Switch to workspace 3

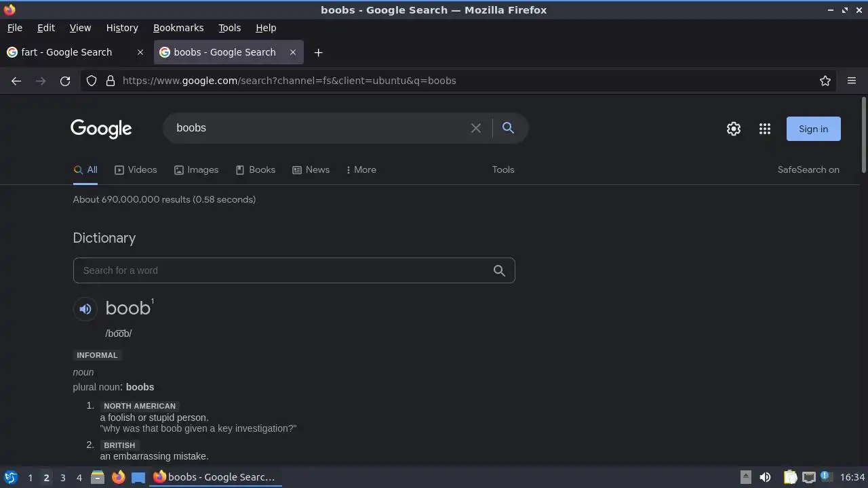tap(62, 478)
